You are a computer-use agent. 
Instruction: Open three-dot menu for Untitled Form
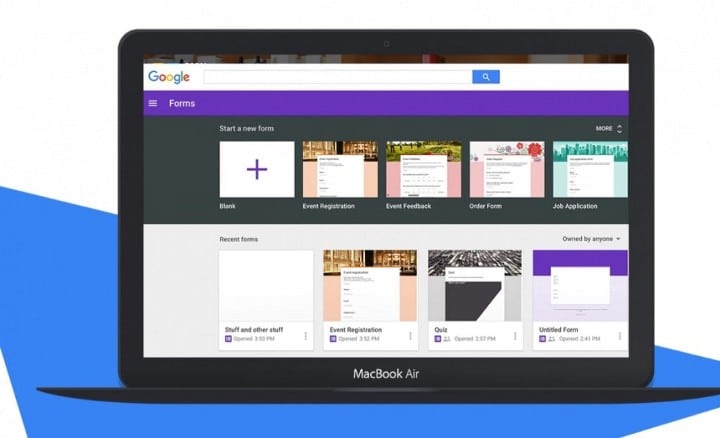(x=619, y=336)
